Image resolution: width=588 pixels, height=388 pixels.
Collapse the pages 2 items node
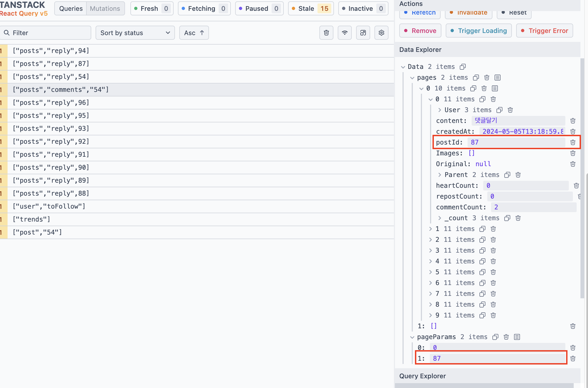pyautogui.click(x=412, y=78)
